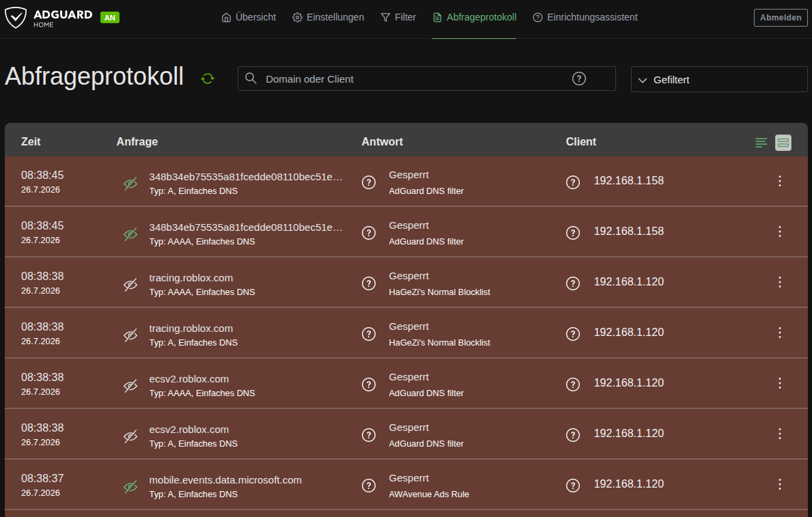Click HaGeZi's Normal Blocklist in tracing.roblox.com AAAA row

click(440, 292)
